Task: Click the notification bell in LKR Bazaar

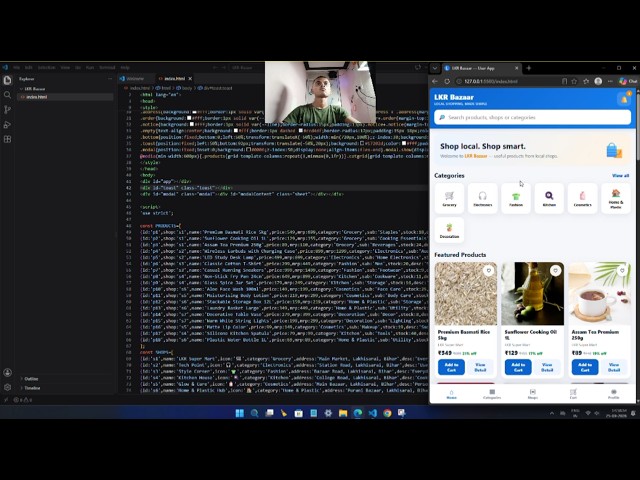Action: pyautogui.click(x=624, y=99)
